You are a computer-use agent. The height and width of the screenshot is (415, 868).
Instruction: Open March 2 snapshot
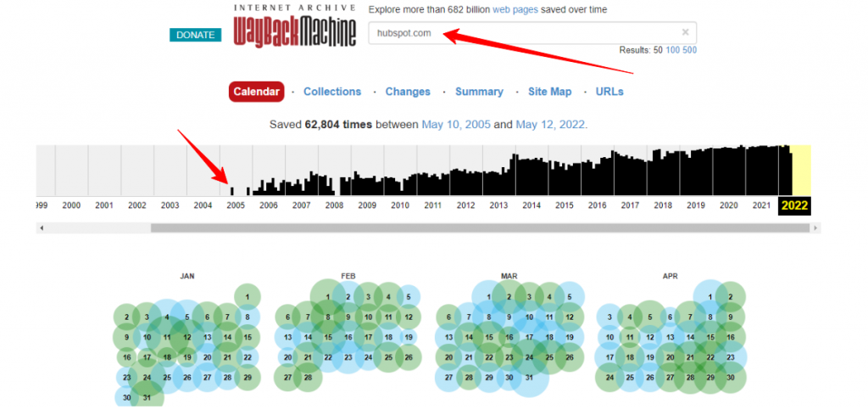pyautogui.click(x=509, y=297)
